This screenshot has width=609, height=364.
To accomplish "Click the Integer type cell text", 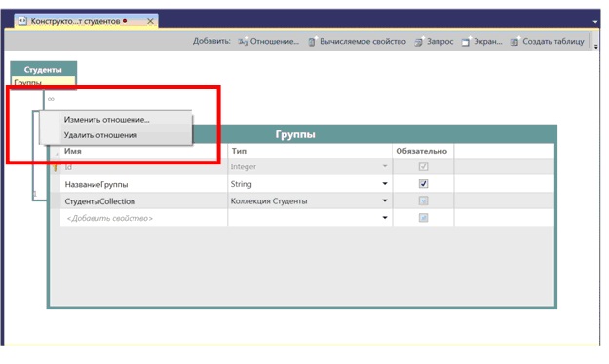I will tap(244, 166).
